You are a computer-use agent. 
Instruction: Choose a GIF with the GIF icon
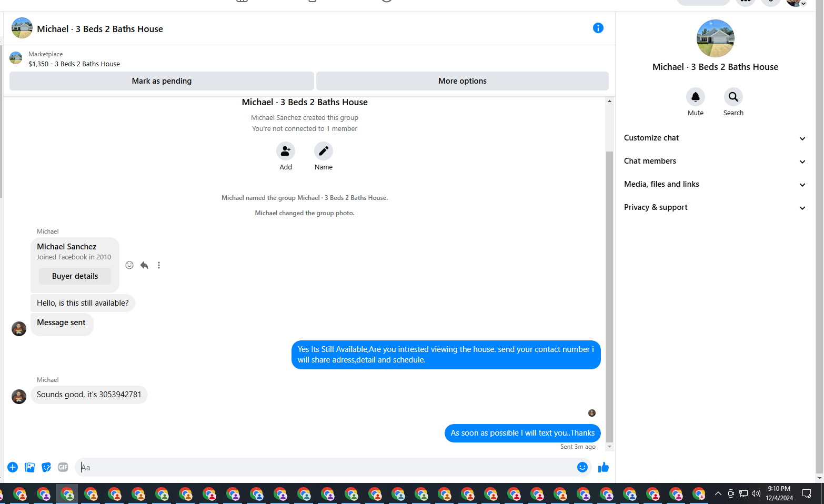tap(63, 467)
